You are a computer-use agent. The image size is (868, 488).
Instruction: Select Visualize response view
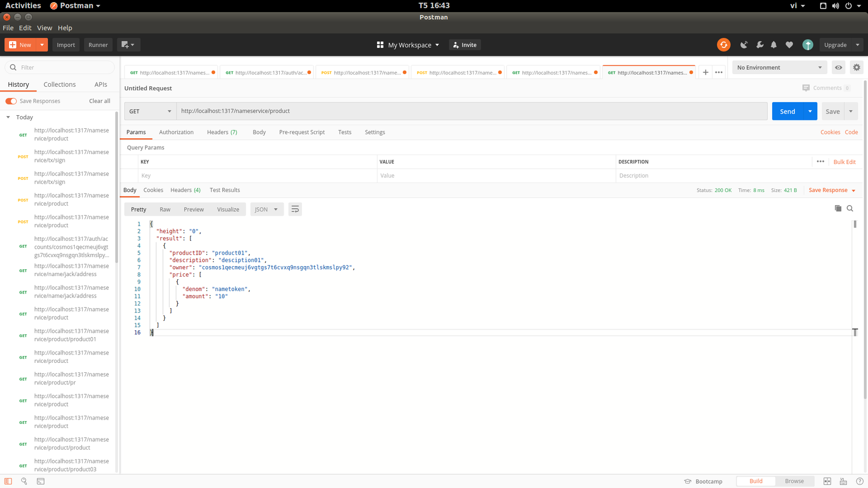(x=228, y=209)
